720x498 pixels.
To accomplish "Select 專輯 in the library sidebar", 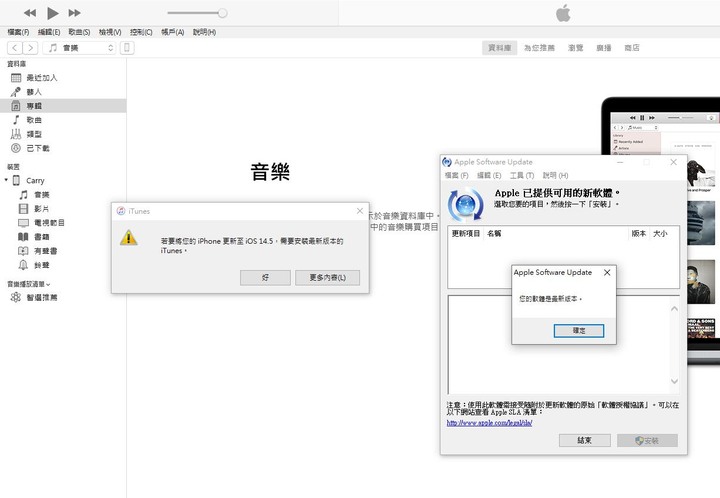I will pyautogui.click(x=63, y=106).
